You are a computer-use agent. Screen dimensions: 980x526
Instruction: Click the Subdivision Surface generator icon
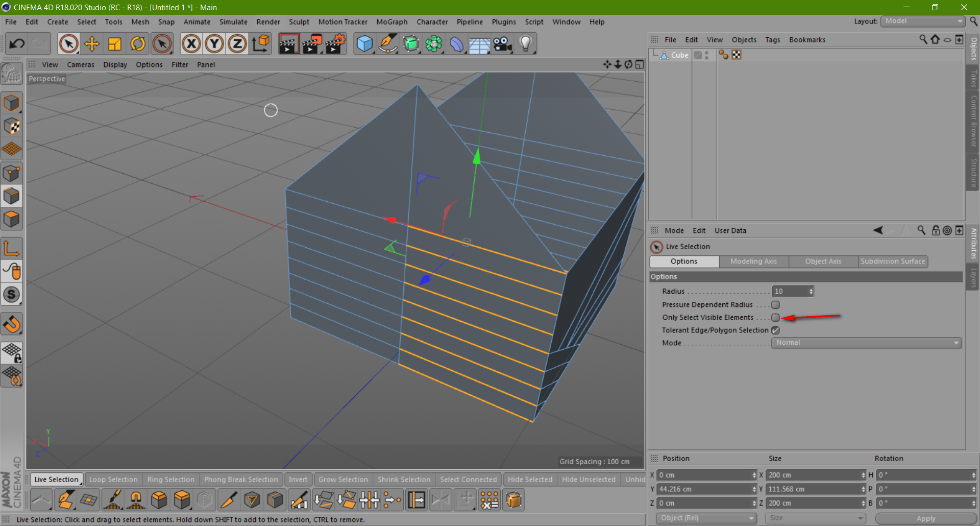pos(411,44)
